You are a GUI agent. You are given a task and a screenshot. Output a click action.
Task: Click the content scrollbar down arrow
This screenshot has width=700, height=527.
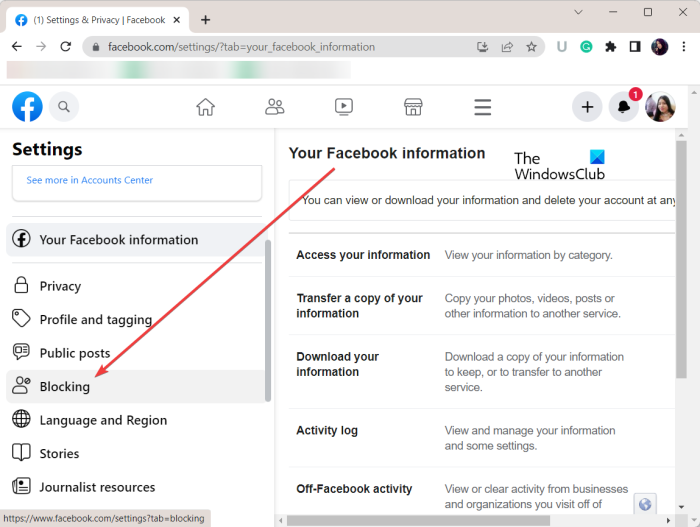681,507
